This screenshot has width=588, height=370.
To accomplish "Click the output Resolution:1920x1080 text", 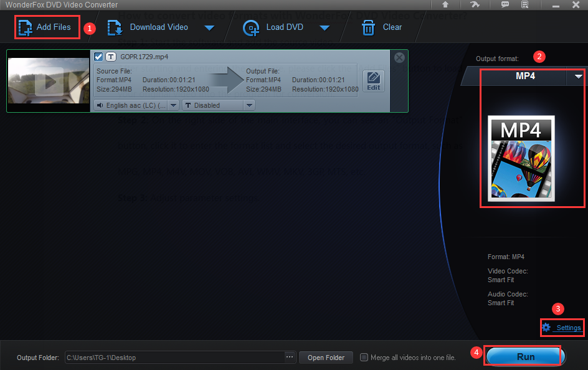I will point(325,89).
